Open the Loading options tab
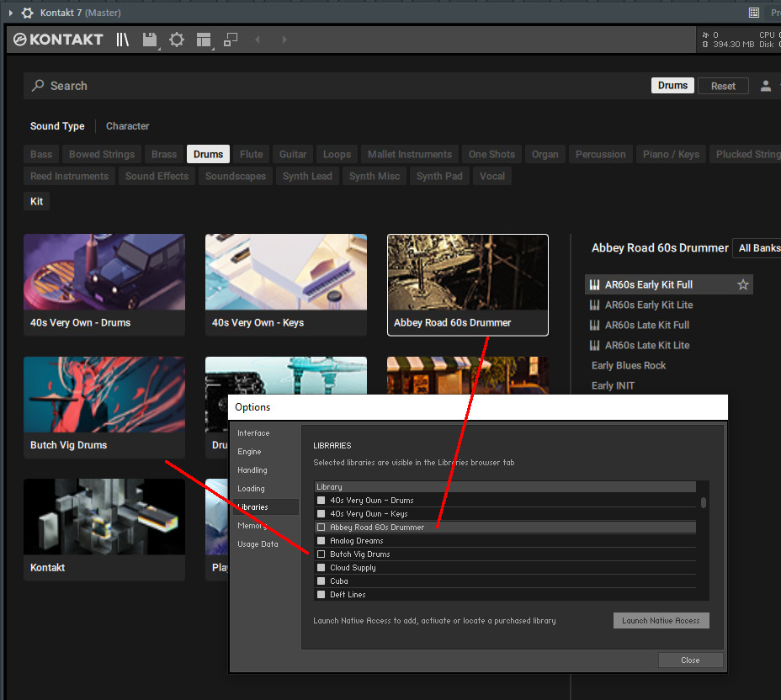This screenshot has width=781, height=700. pos(251,489)
